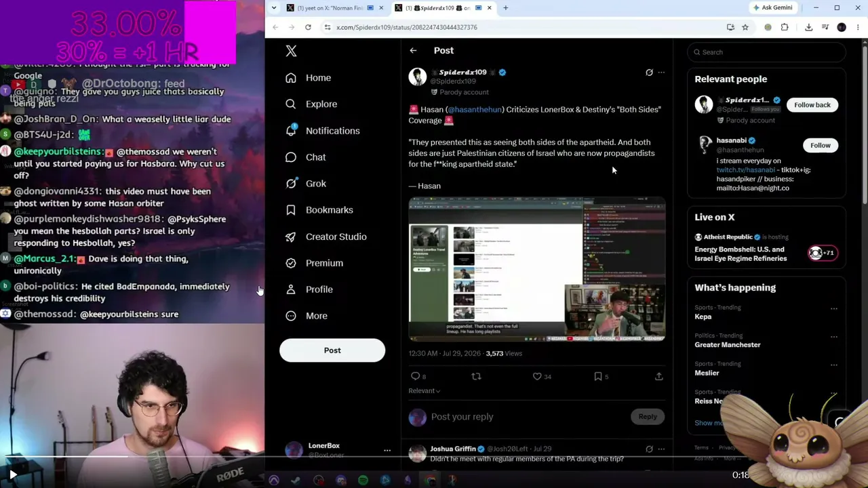Viewport: 868px width, 488px height.
Task: Open Spotify from the taskbar
Action: [x=363, y=481]
